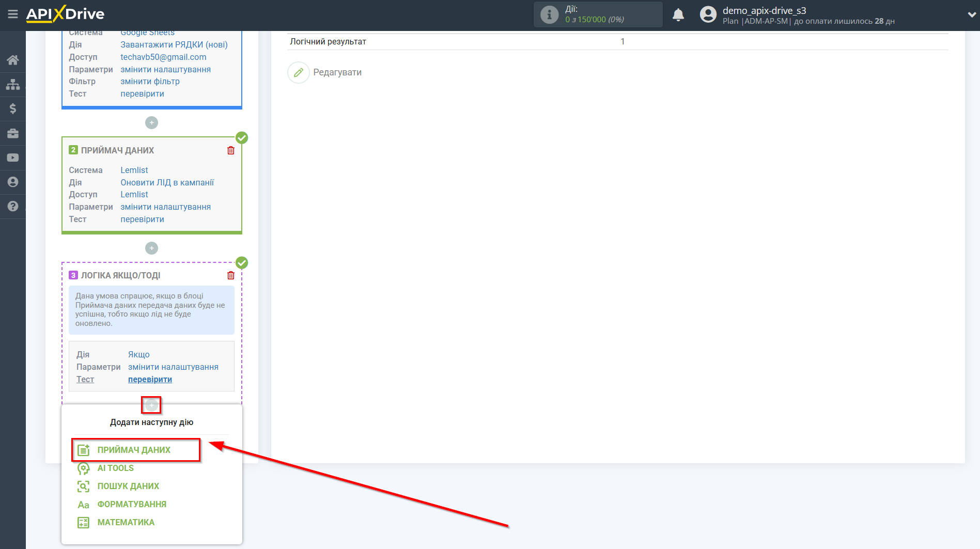Viewport: 980px width, 549px height.
Task: Select AI TOOLS in add action menu
Action: [116, 468]
